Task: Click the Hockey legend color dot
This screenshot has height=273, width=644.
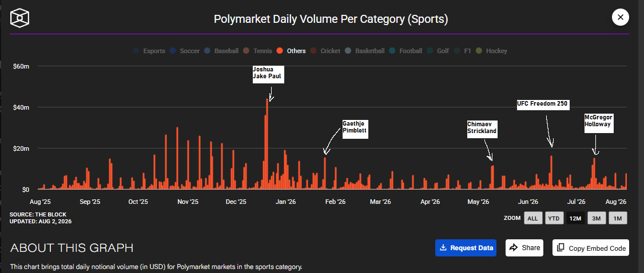Action: (479, 51)
